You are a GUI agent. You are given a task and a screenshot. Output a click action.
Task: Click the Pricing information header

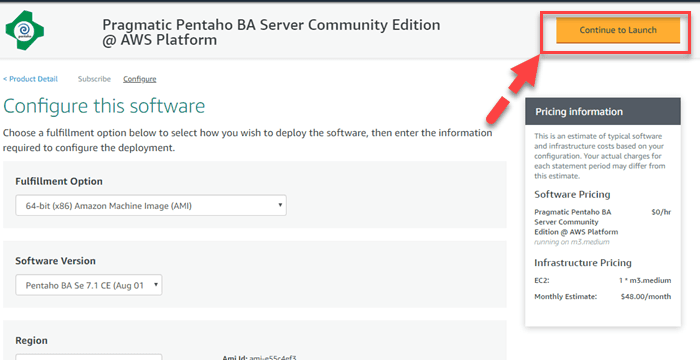603,112
